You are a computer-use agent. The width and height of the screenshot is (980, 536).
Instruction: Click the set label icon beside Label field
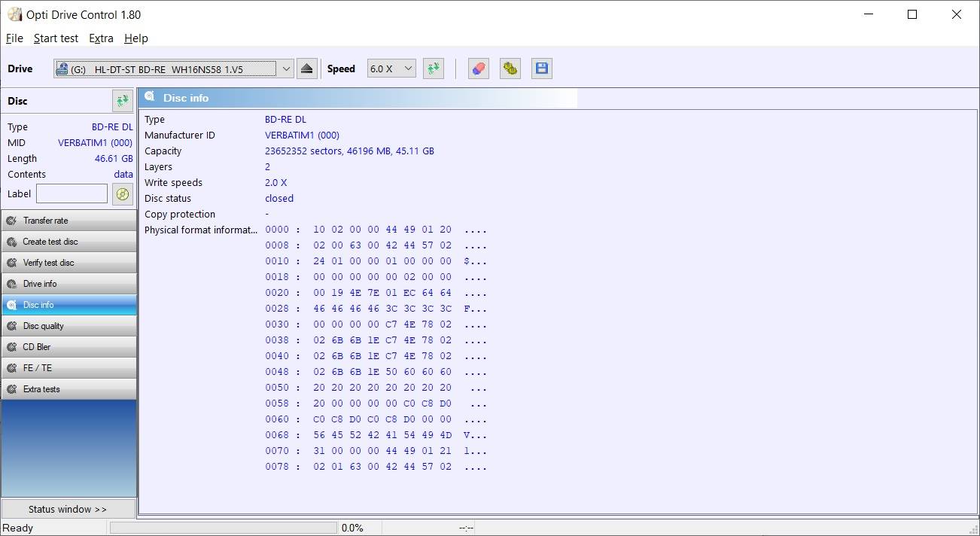tap(122, 194)
